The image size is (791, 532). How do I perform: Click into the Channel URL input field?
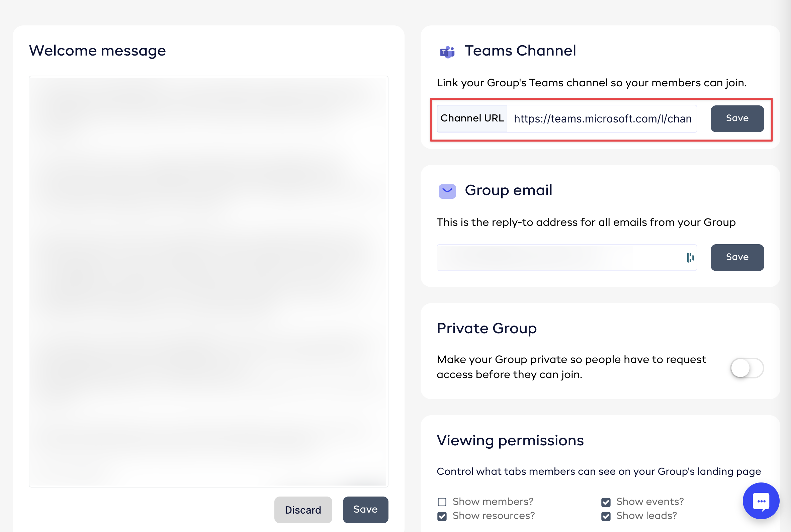pos(602,119)
